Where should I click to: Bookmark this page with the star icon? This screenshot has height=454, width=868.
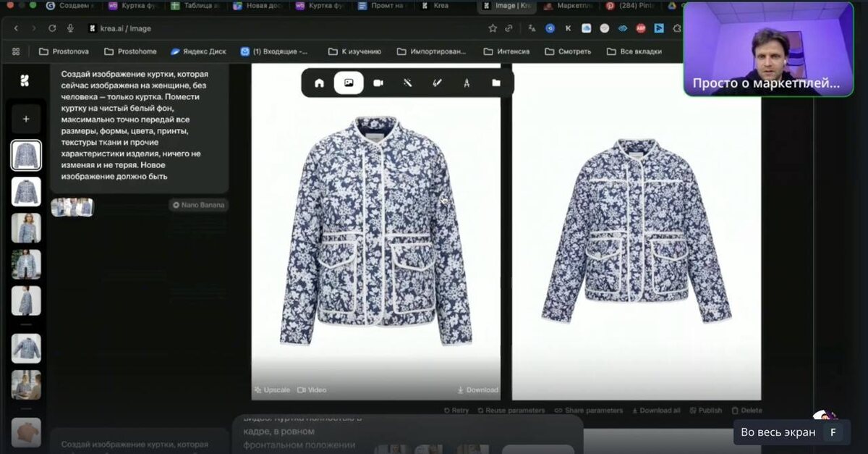click(493, 28)
